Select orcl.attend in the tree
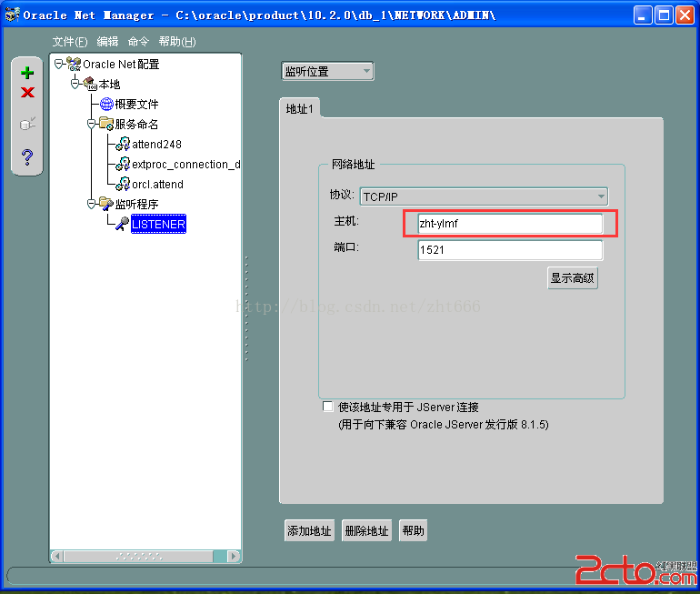Viewport: 700px width, 594px height. pos(157,185)
